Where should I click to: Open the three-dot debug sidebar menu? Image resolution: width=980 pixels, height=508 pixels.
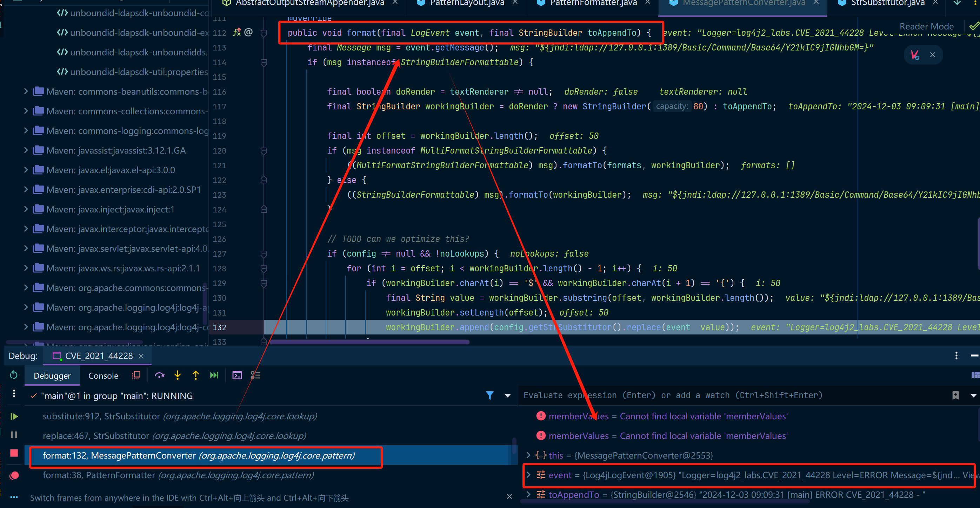coord(14,393)
